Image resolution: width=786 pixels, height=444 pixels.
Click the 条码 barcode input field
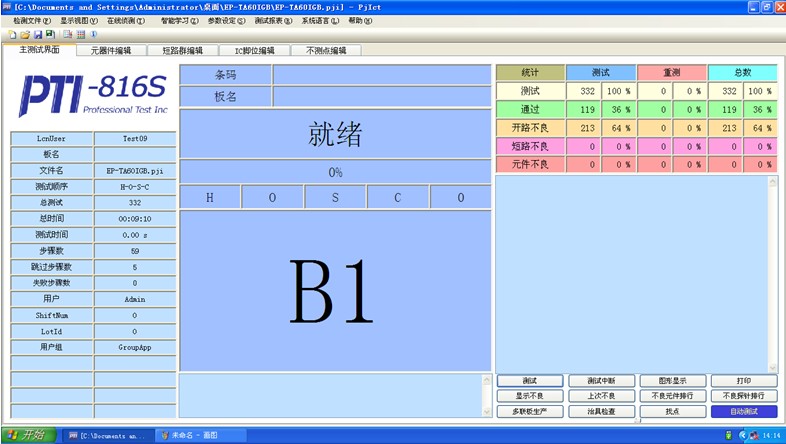tap(381, 75)
